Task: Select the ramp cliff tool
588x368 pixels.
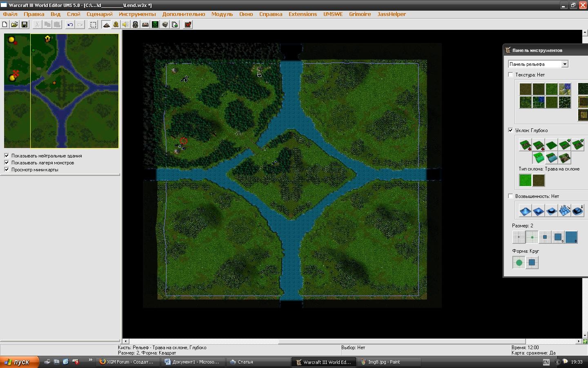Action: [x=564, y=158]
